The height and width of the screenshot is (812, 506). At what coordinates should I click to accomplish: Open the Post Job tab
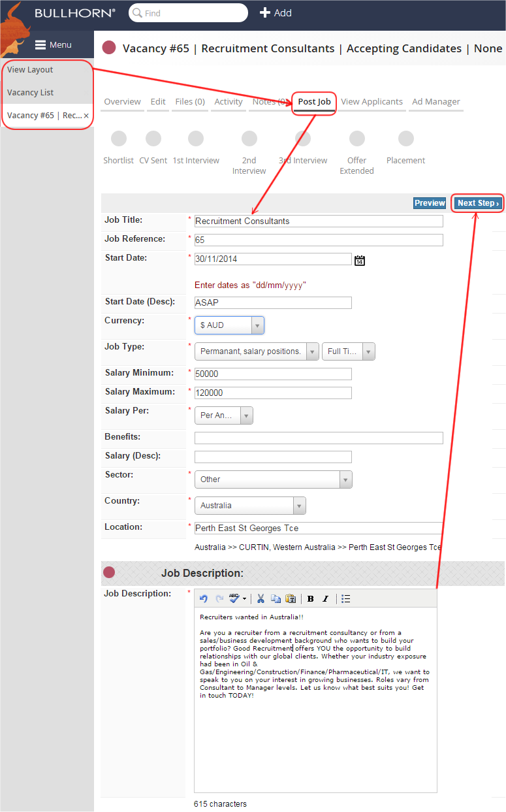coord(315,102)
